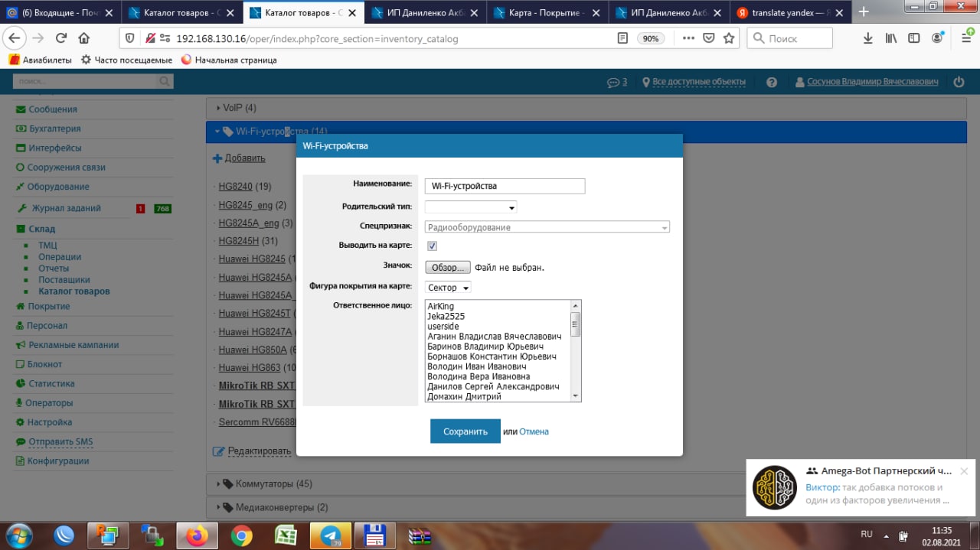
Task: Open the Pocket save icon in address bar
Action: point(709,38)
